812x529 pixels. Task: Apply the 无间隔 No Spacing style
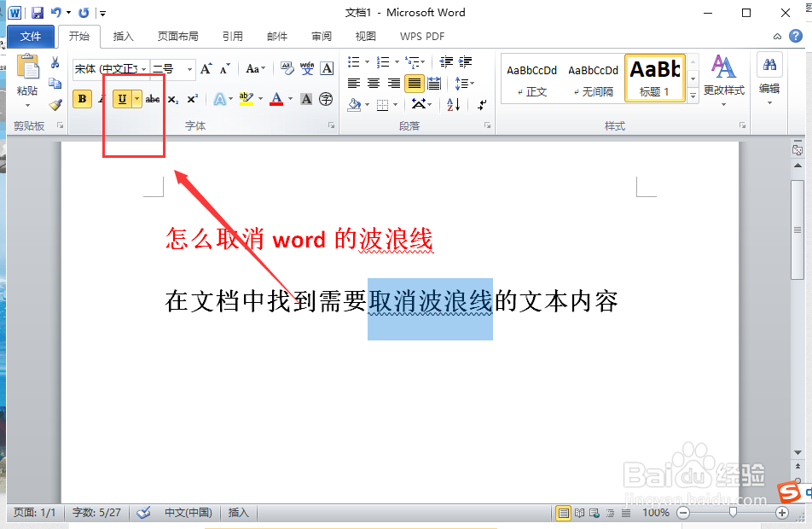pyautogui.click(x=594, y=79)
